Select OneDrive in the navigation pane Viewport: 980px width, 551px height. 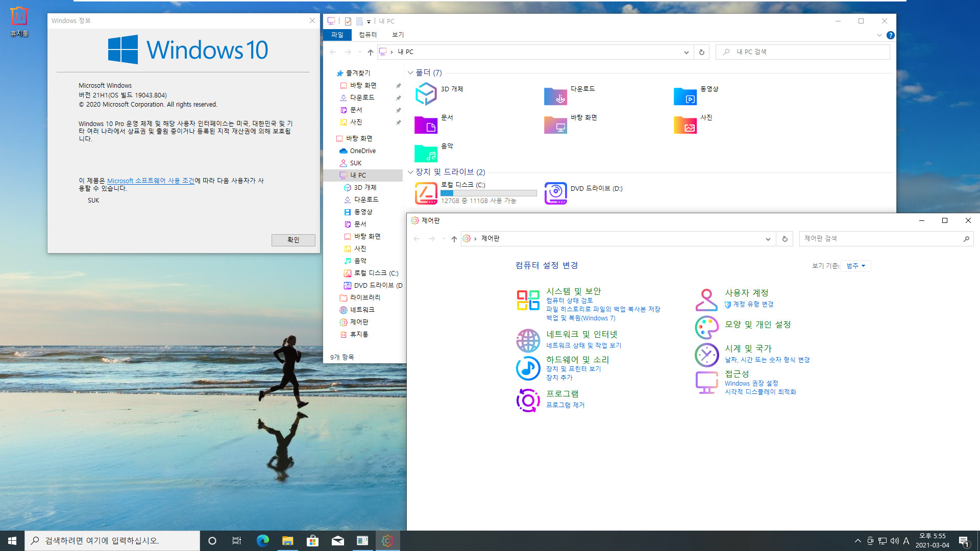362,151
